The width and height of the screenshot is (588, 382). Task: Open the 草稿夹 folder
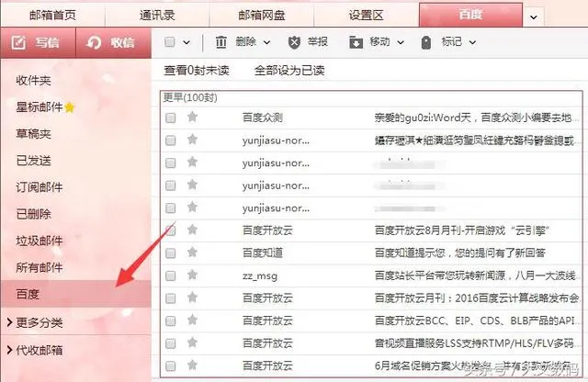tap(33, 134)
